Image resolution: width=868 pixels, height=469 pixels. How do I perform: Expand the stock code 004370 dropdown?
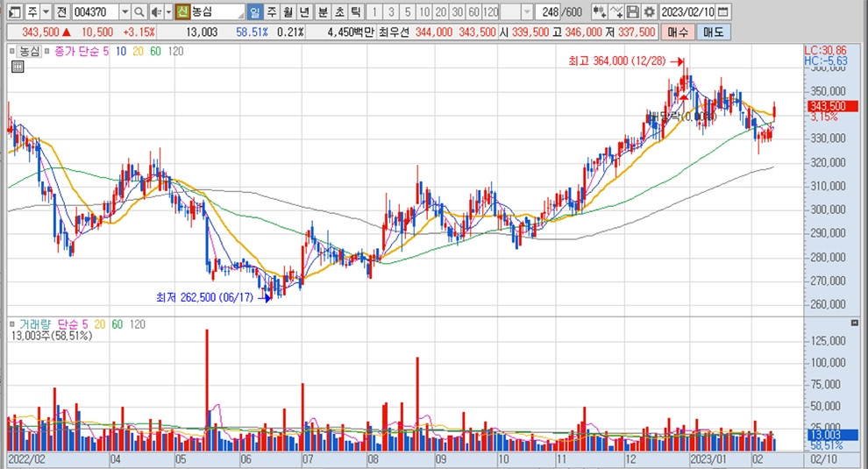pos(124,12)
